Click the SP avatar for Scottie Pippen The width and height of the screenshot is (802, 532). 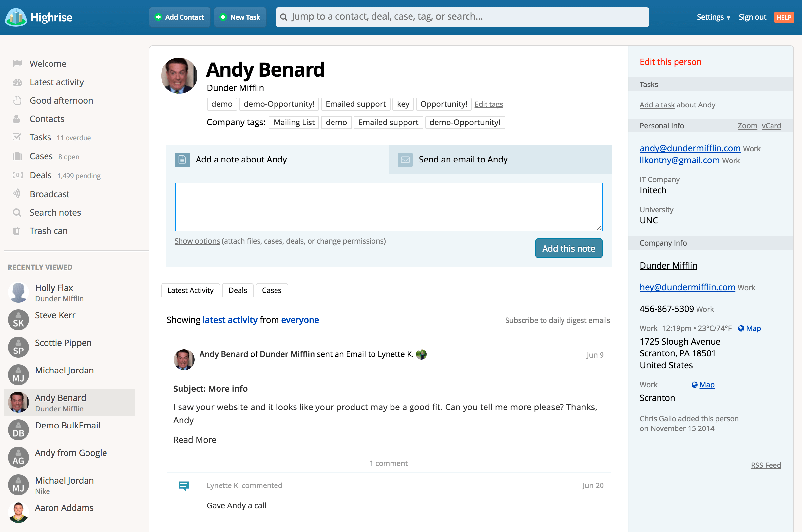coord(18,347)
